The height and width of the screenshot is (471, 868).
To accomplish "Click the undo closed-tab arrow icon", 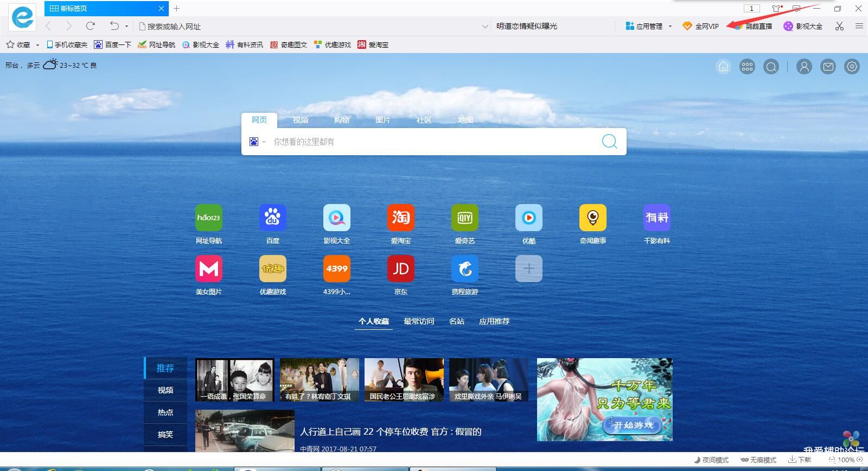I will point(114,26).
